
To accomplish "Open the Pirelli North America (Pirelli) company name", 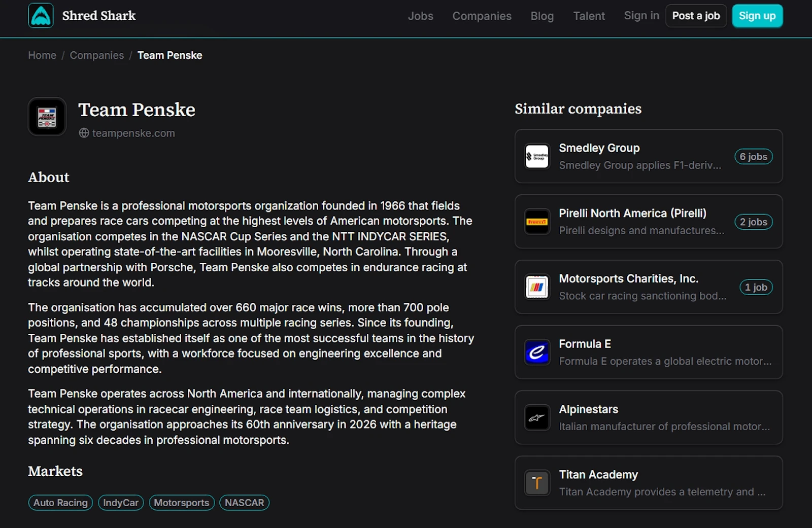I will (632, 213).
